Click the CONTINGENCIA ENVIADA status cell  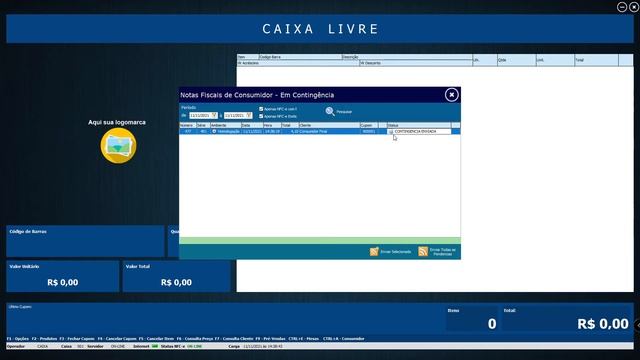click(419, 131)
